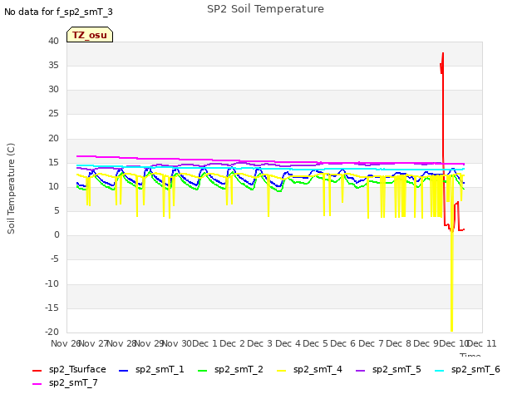Click the yellow smT_4 drop at -20

point(451,330)
